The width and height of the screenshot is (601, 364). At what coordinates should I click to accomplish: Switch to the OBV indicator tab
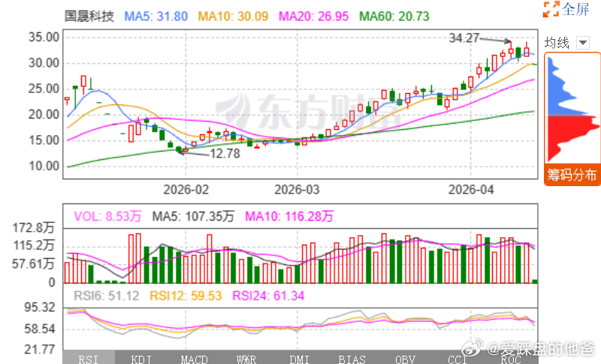405,359
